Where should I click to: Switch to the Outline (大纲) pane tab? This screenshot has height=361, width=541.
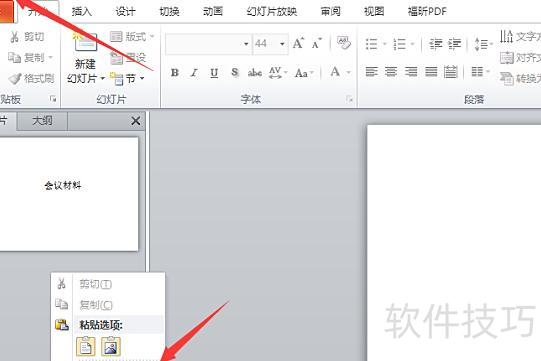point(42,121)
